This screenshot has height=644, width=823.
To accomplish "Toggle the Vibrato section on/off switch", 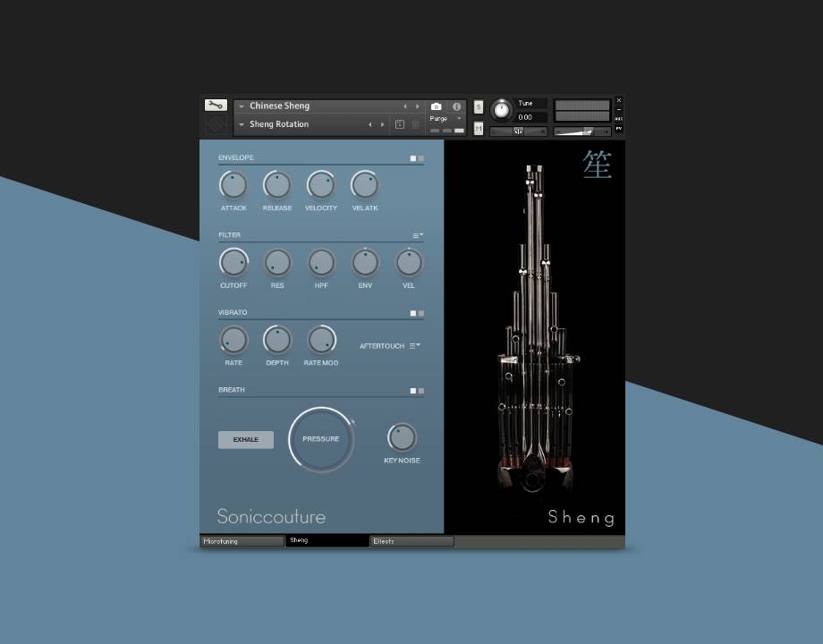I will (x=417, y=313).
